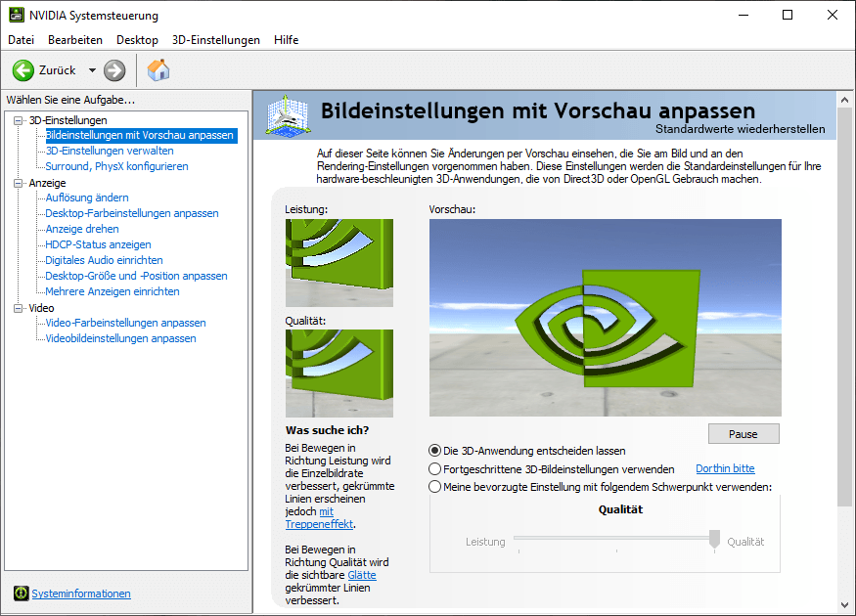Click the 'Zurück' toolbar label
The height and width of the screenshot is (616, 856).
coord(58,70)
